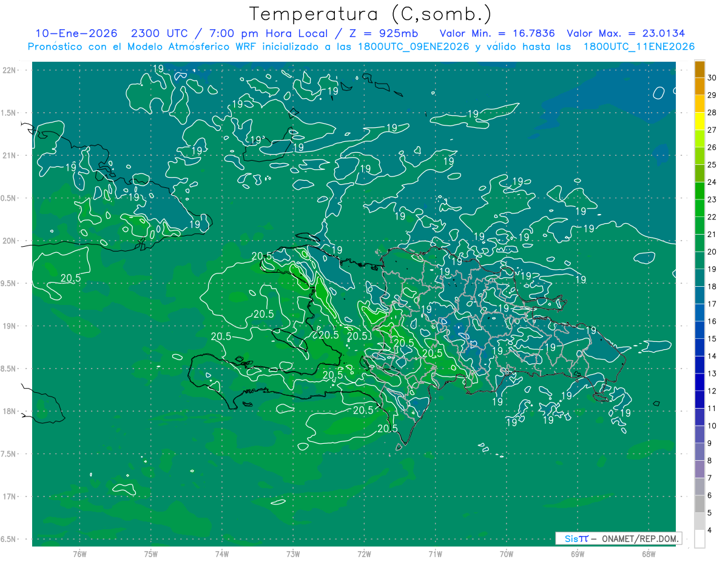
Task: Click the longitude axis label '68W'
Action: [649, 554]
